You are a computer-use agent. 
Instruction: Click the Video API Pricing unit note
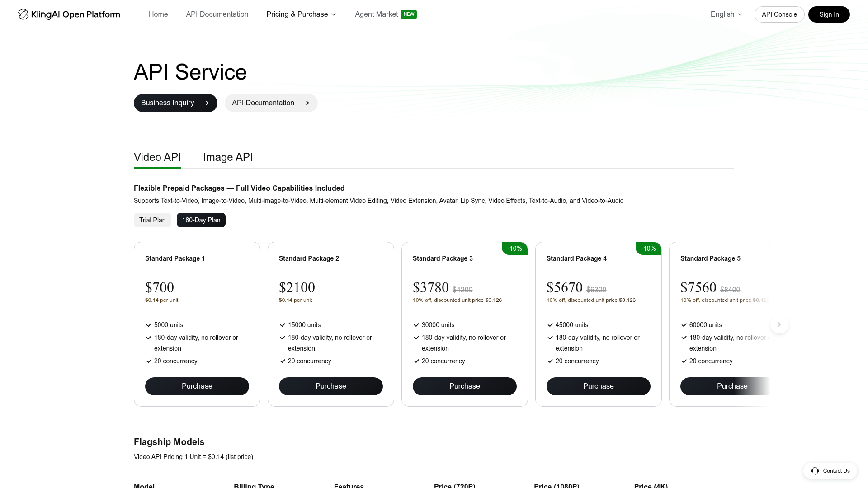[x=193, y=457]
